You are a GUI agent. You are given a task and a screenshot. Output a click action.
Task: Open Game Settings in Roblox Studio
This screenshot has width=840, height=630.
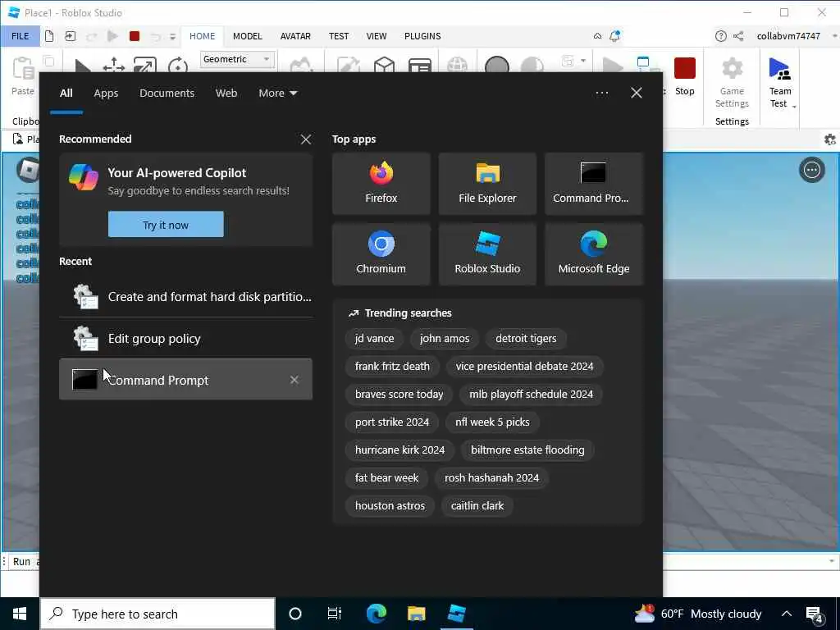732,83
